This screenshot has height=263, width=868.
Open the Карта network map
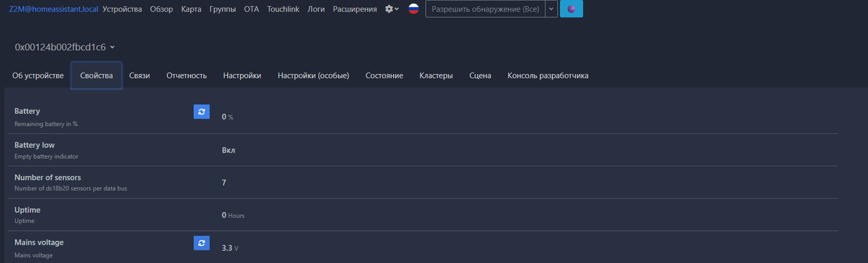pyautogui.click(x=191, y=9)
